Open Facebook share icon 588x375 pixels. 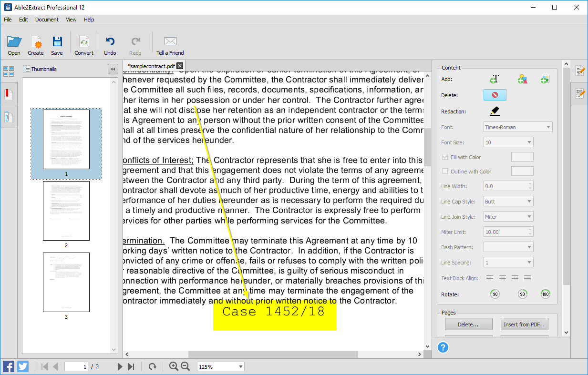9,366
